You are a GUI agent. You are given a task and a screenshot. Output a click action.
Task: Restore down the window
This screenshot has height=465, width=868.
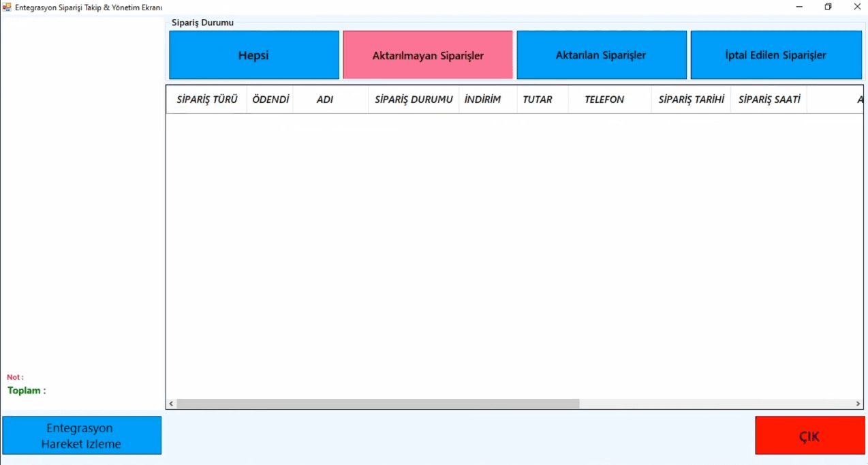coord(828,7)
